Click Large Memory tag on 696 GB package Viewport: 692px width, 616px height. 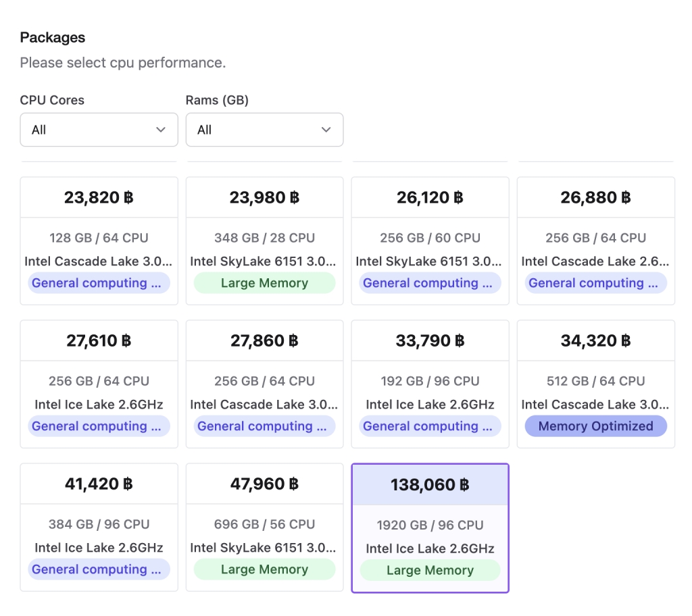[x=264, y=569]
